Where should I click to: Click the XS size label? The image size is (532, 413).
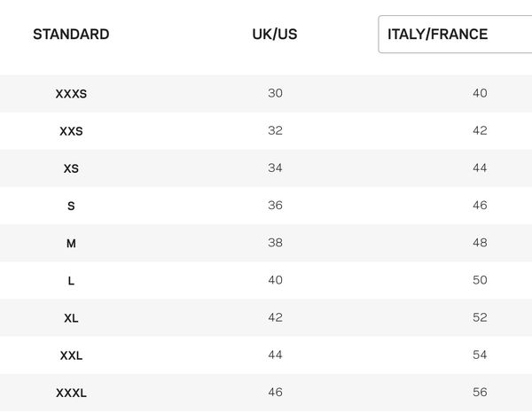[71, 168]
